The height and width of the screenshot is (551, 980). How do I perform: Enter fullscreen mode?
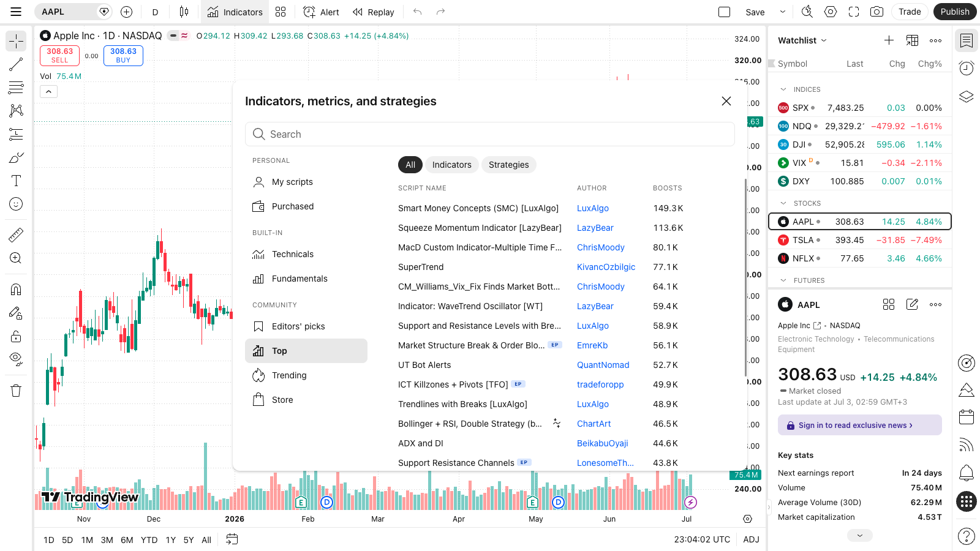(x=854, y=12)
